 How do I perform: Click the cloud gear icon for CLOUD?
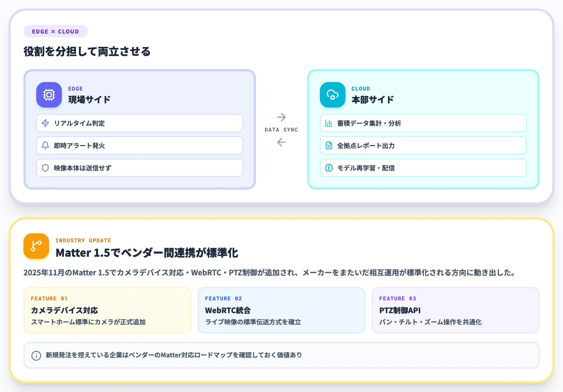point(333,95)
